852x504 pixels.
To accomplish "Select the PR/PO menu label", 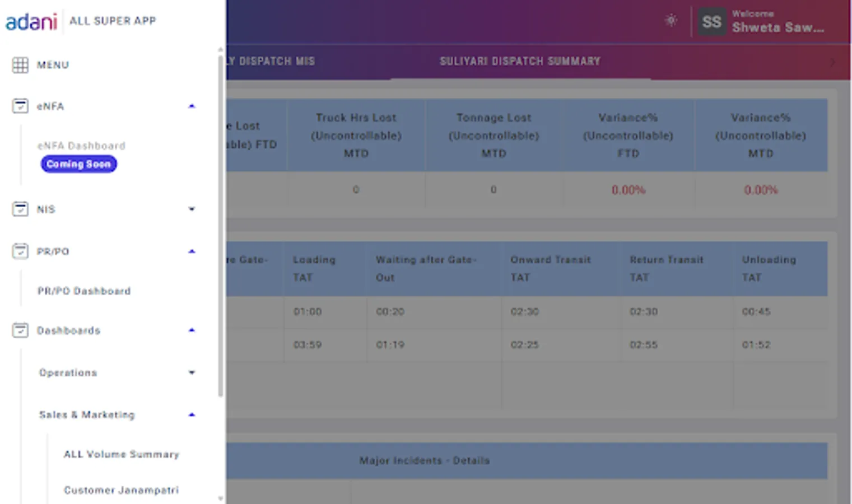I will coord(53,251).
